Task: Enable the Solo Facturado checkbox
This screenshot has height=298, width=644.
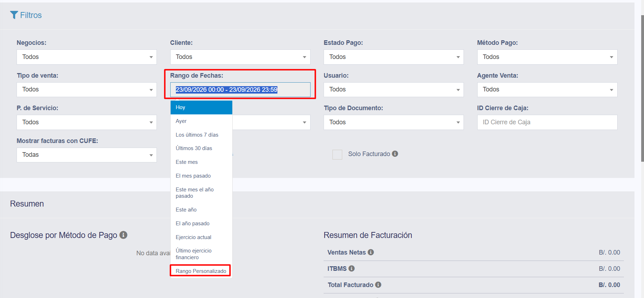Action: coord(337,154)
